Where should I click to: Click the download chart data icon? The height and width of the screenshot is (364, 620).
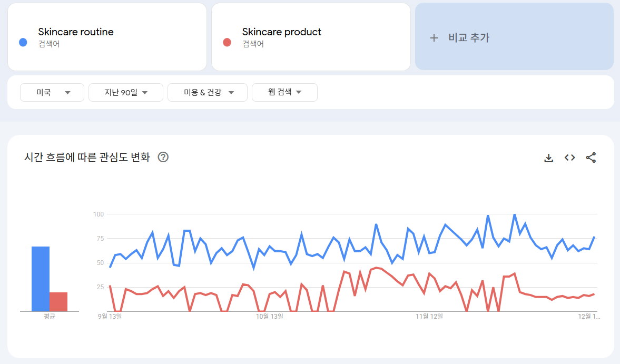coord(548,158)
